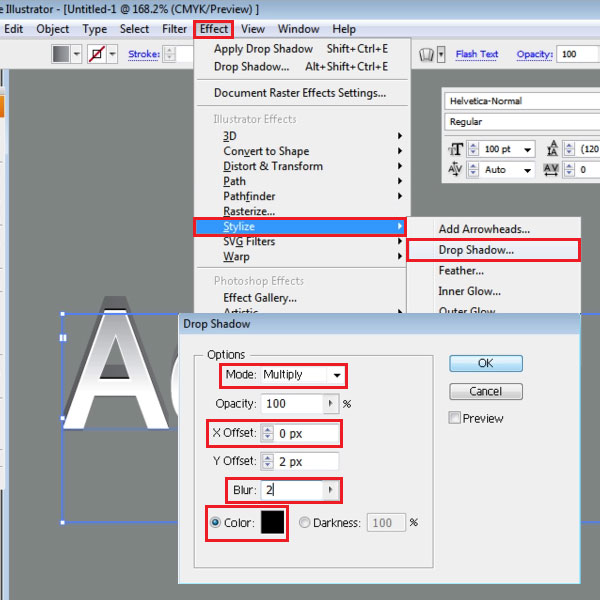This screenshot has width=600, height=600.
Task: Click the Blur value field
Action: point(292,490)
